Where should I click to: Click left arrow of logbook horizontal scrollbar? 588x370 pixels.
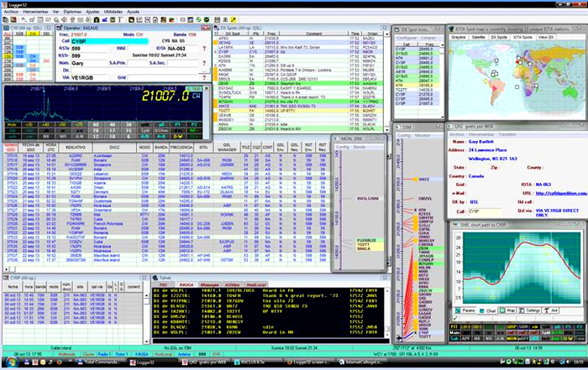7,268
